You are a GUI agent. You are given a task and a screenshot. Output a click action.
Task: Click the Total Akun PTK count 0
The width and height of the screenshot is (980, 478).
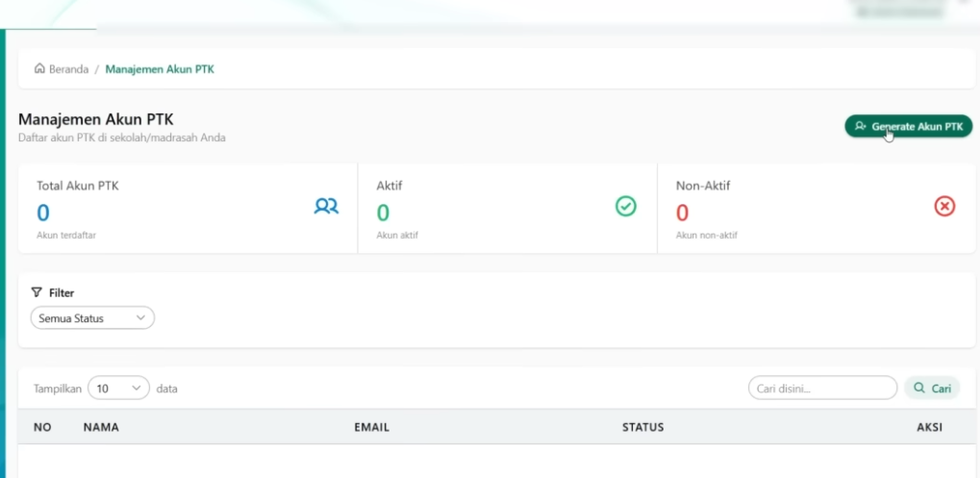[x=42, y=214]
